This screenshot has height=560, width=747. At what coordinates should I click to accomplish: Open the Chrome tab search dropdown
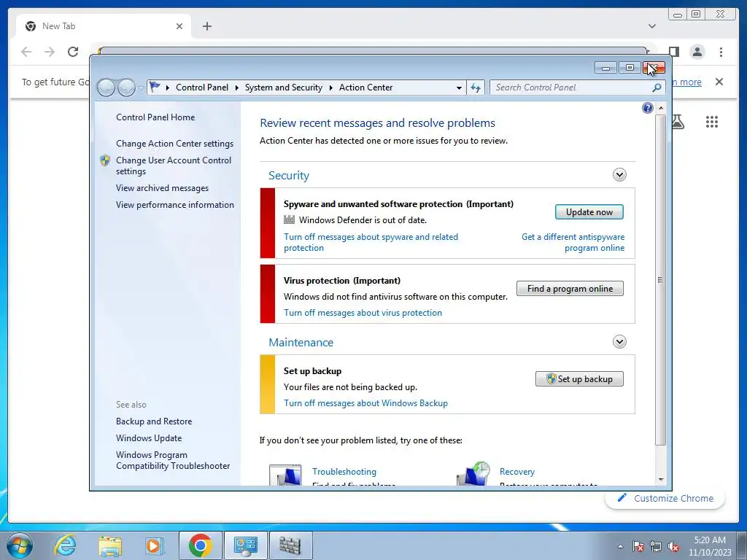(x=652, y=26)
